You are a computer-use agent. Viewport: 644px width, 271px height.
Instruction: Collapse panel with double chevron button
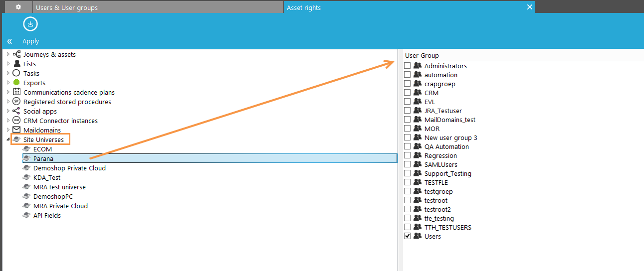click(x=9, y=41)
